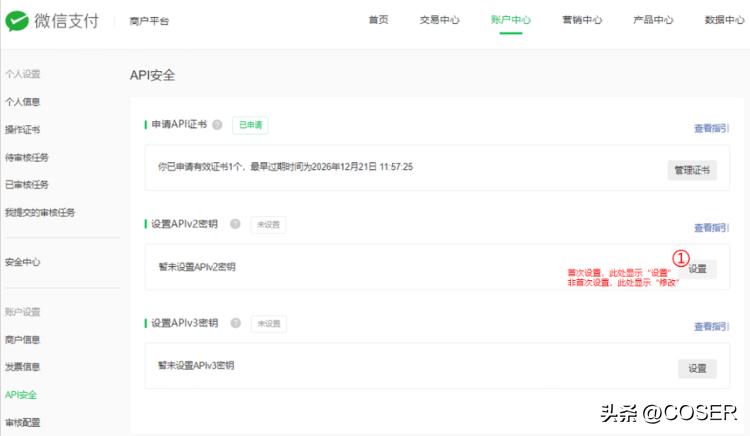Click 未设置 tag beside APIv3密钥
This screenshot has width=750, height=436.
(x=269, y=324)
